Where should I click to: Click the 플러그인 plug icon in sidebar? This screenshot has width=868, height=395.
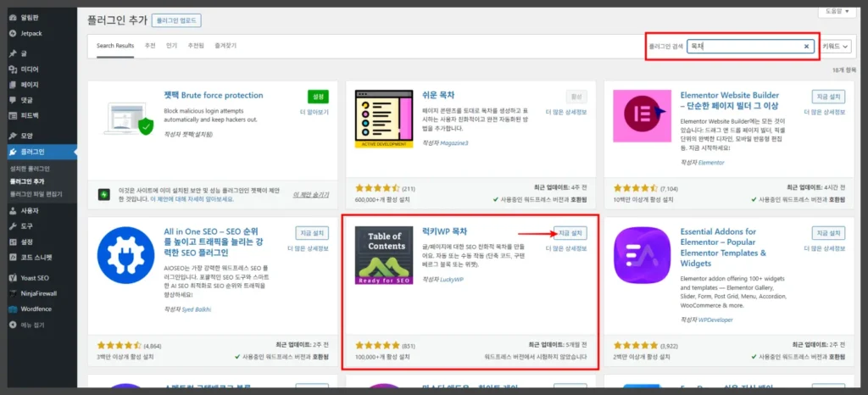coord(14,152)
